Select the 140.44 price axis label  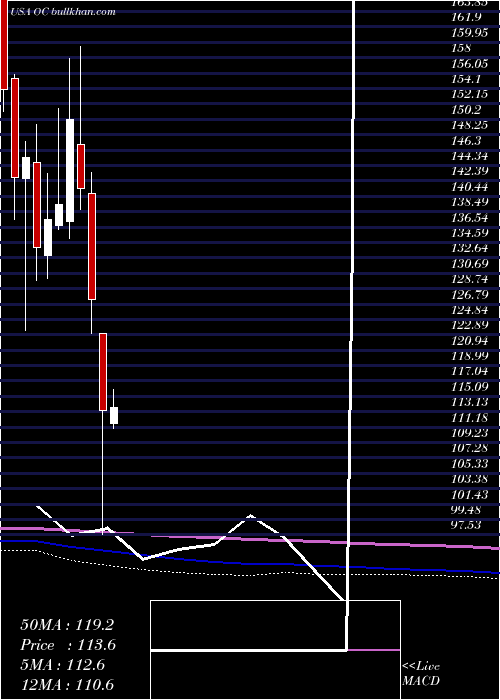(x=470, y=187)
